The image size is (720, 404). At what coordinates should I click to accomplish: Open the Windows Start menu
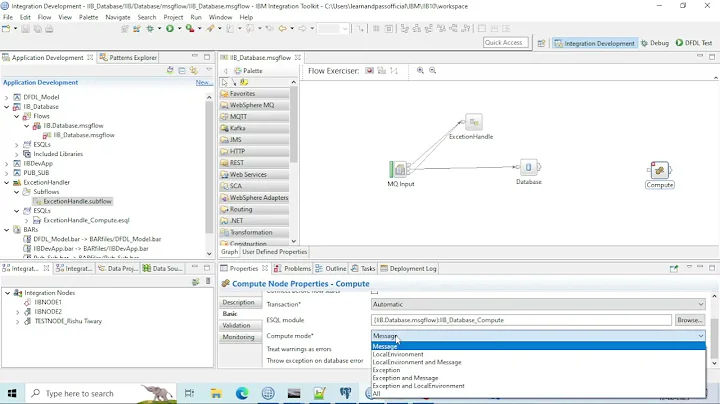pos(12,393)
